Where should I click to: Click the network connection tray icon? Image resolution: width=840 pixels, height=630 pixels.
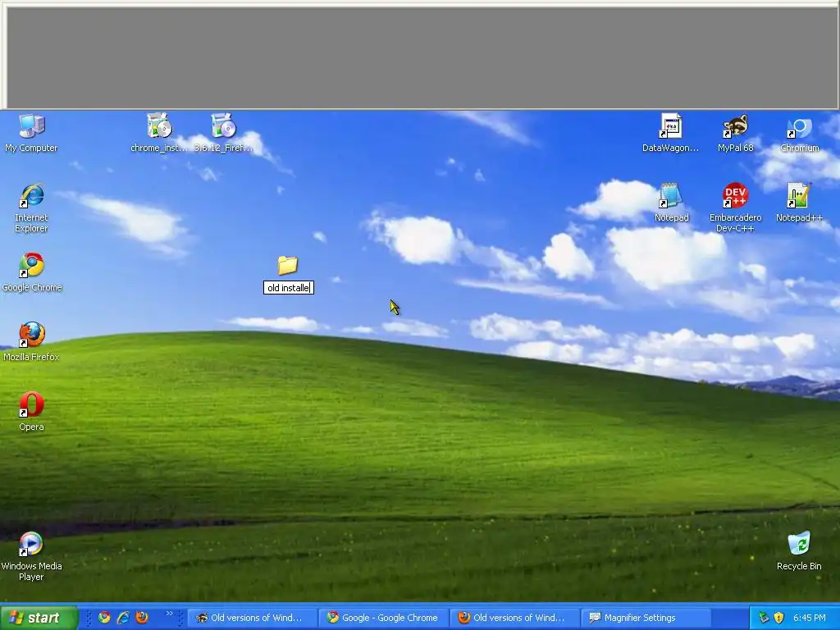click(x=764, y=618)
